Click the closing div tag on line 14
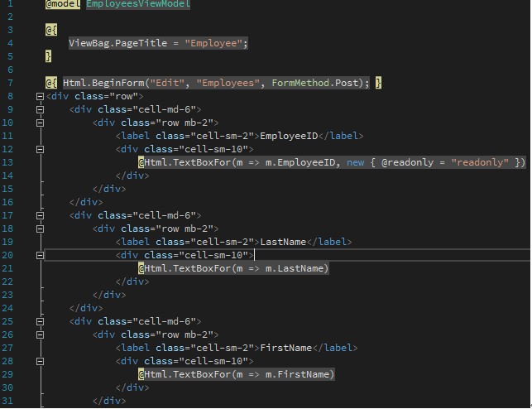This screenshot has height=409, width=532. click(132, 176)
